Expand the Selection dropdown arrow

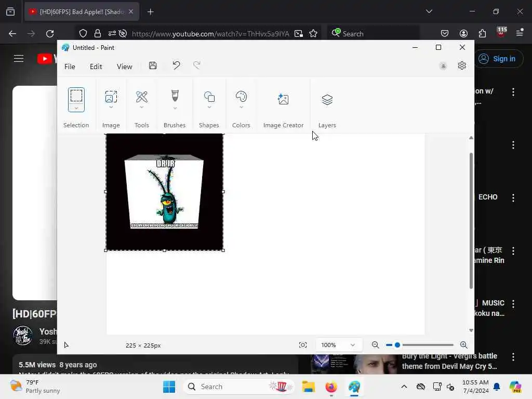click(76, 108)
